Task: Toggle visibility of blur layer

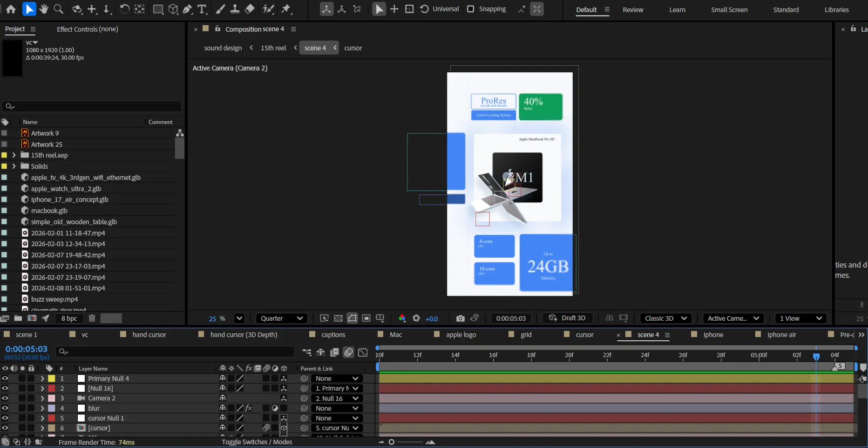Action: click(x=5, y=408)
